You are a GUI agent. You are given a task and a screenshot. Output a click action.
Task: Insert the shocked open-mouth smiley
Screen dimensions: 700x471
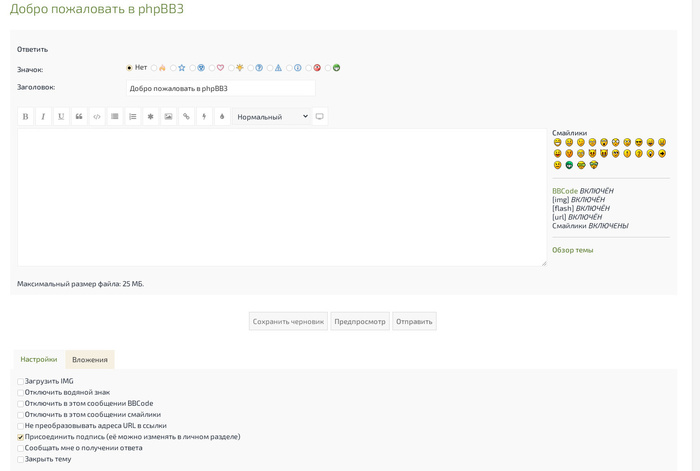(604, 142)
